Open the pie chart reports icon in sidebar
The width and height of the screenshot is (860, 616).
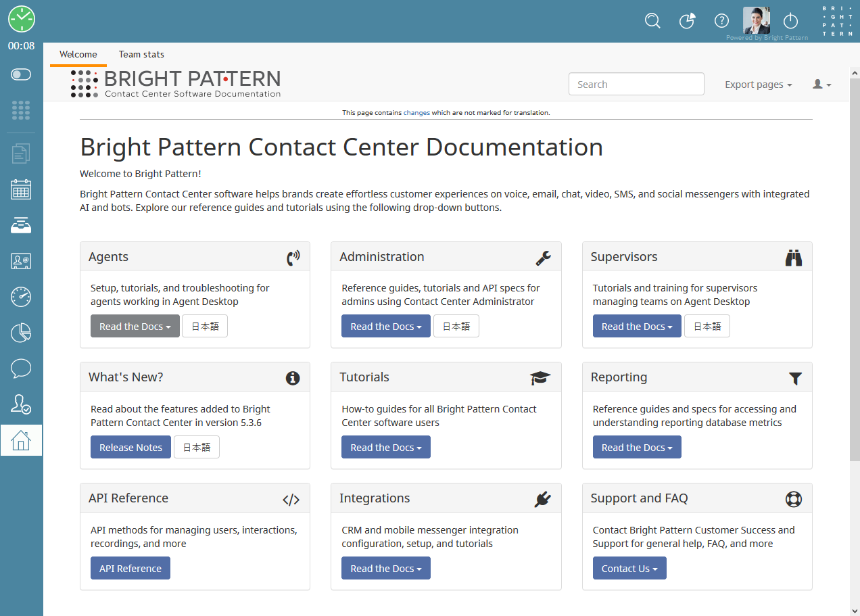coord(21,333)
